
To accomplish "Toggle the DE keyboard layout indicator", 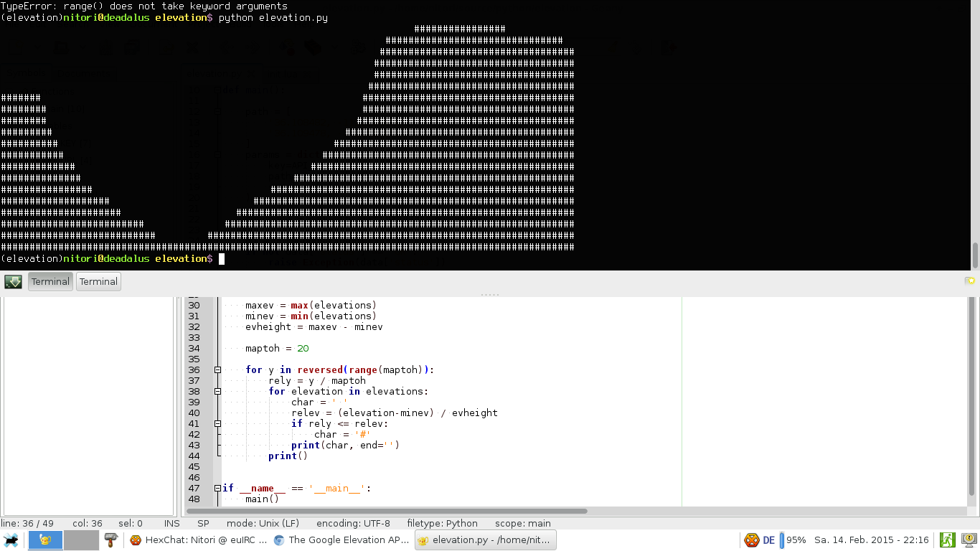I will click(769, 540).
